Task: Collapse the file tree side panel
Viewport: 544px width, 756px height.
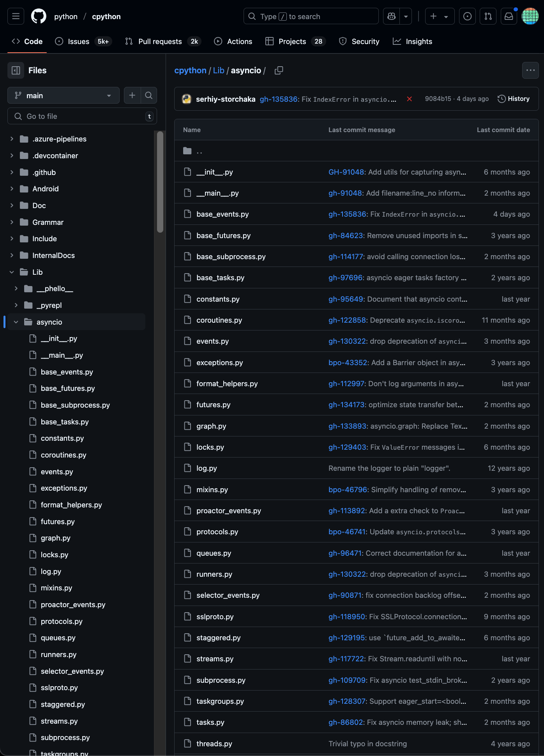Action: tap(16, 71)
